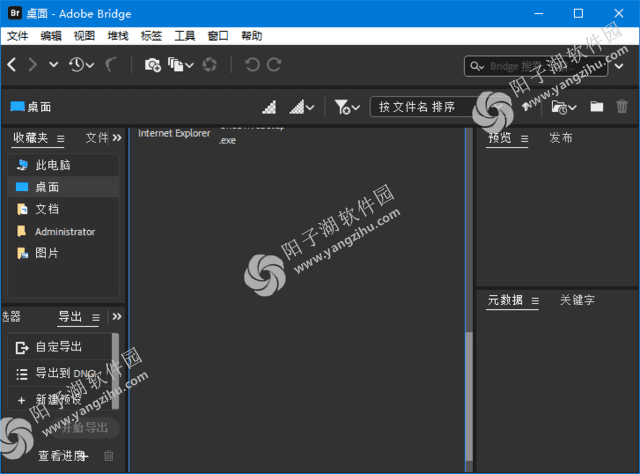The image size is (640, 474).
Task: Show more tabs in export panel
Action: click(117, 316)
